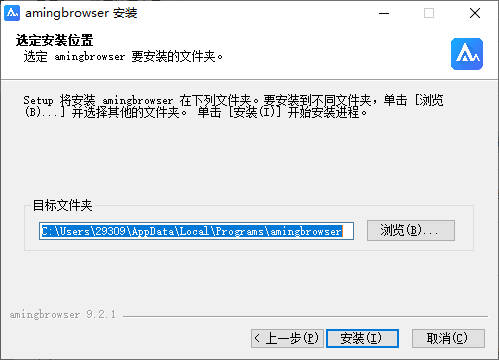Image resolution: width=499 pixels, height=360 pixels.
Task: Cancel setup with the 取消(C) button
Action: 448,338
